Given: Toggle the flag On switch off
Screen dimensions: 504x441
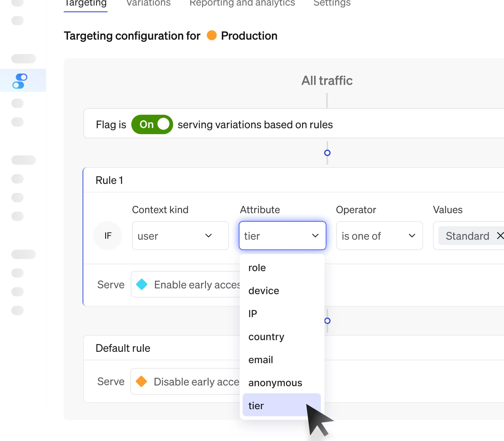Looking at the screenshot, I should click(x=152, y=125).
